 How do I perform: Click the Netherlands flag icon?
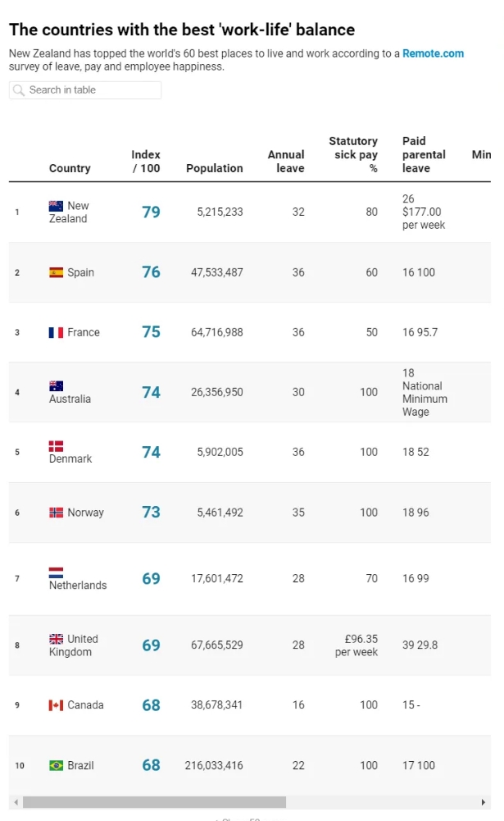tap(56, 572)
